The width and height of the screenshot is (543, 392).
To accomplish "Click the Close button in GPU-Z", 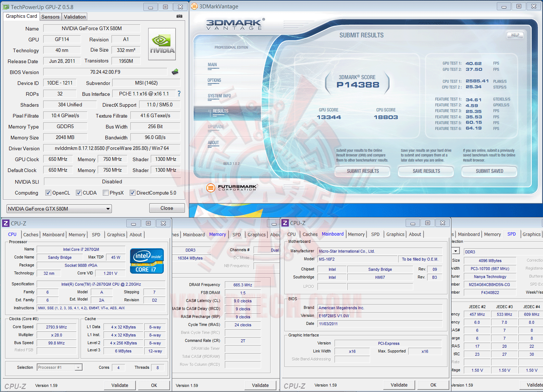I will pos(167,208).
